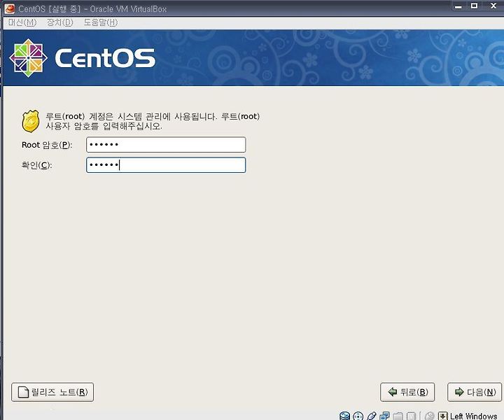
Task: Open the 장치(D) menu
Action: [60, 22]
